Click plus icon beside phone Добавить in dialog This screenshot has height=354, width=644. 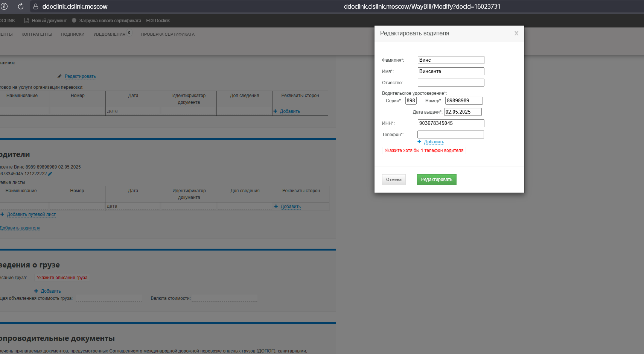pos(419,142)
